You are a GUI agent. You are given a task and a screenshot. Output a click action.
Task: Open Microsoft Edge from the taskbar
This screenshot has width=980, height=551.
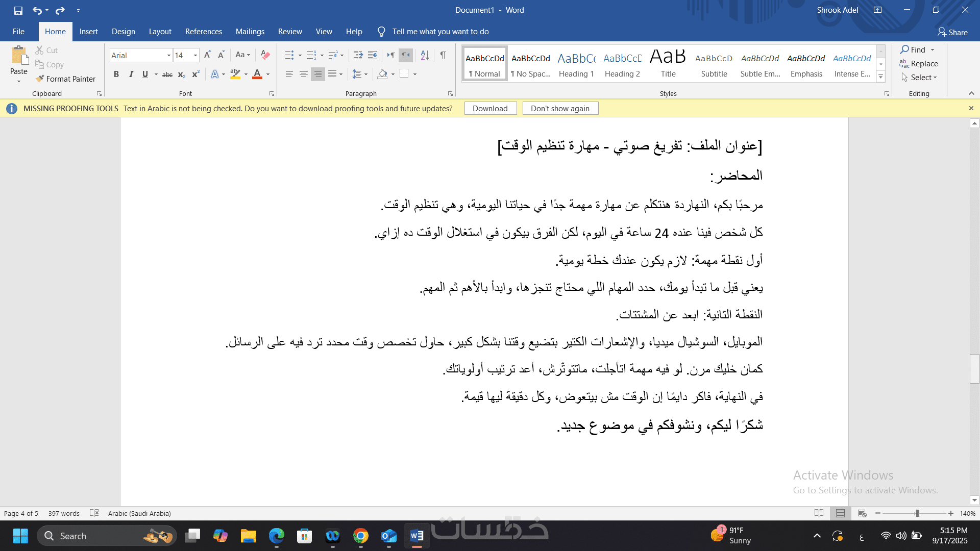coord(277,536)
